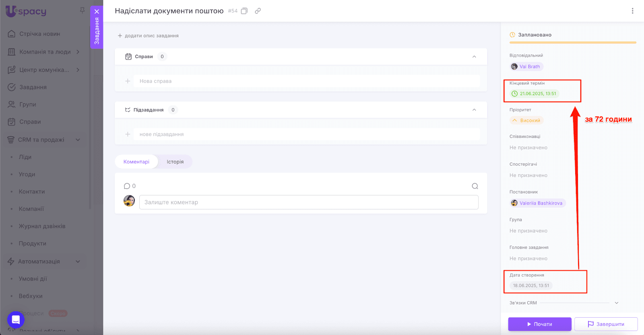This screenshot has height=335, width=644.
Task: Collapse CRM та продажі section
Action: (x=78, y=140)
